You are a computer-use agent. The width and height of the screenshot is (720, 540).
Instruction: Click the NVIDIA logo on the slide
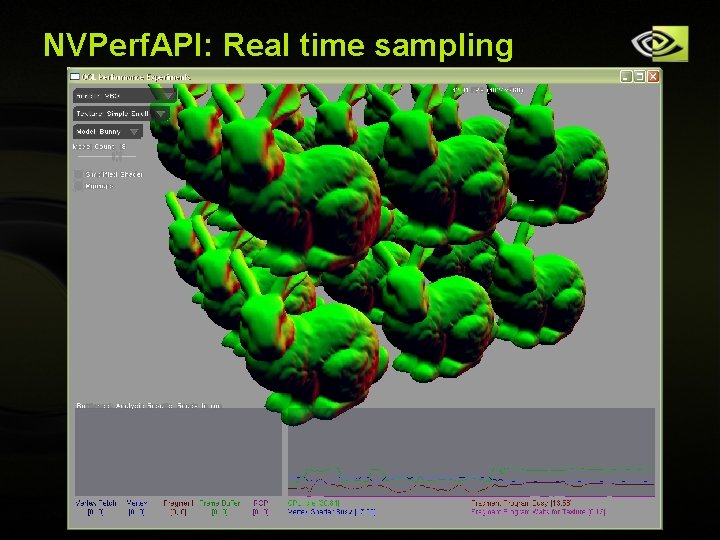point(660,44)
